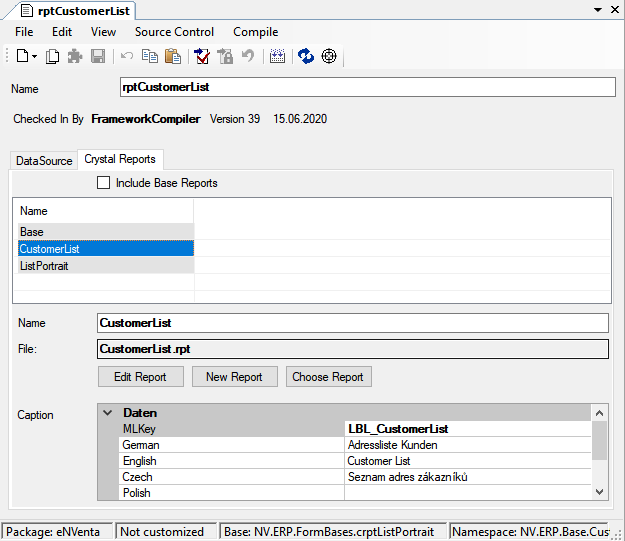
Task: Enable the Include Base Reports checkbox
Action: pyautogui.click(x=104, y=183)
